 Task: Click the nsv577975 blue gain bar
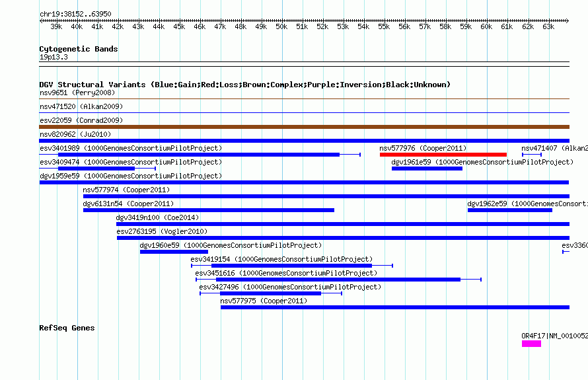coord(395,307)
